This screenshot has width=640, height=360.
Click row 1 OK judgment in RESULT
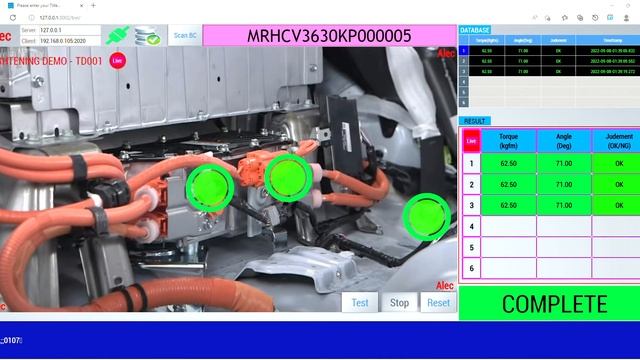pos(616,163)
